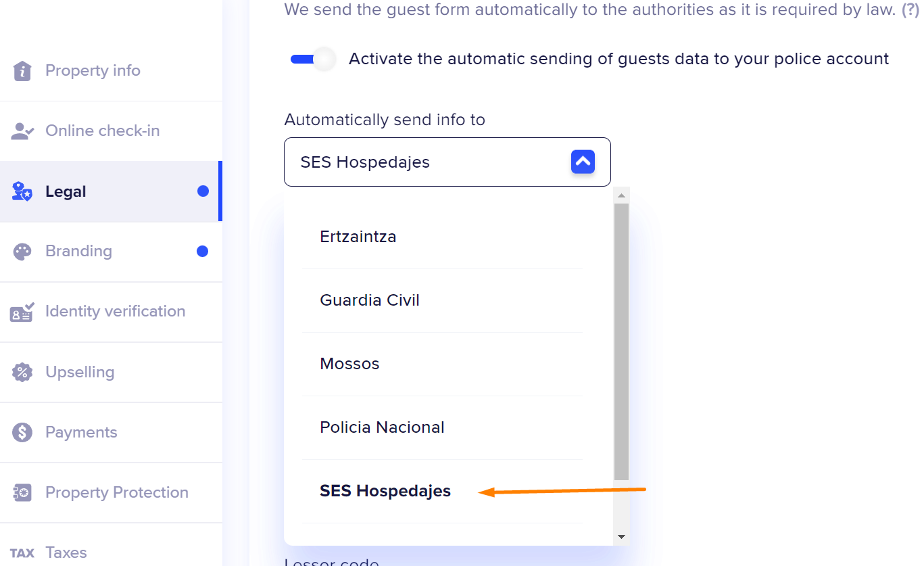Open the Online check-in settings section
The height and width of the screenshot is (566, 924).
(x=102, y=131)
